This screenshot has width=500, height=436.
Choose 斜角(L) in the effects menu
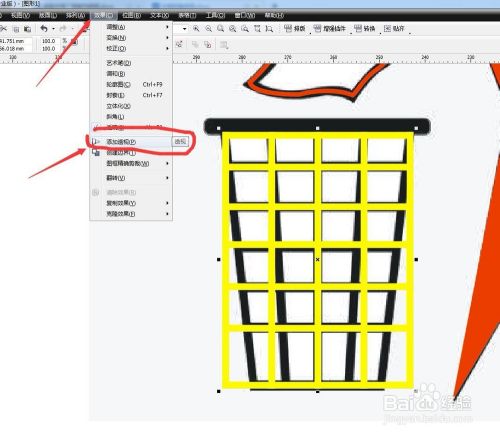coord(131,117)
